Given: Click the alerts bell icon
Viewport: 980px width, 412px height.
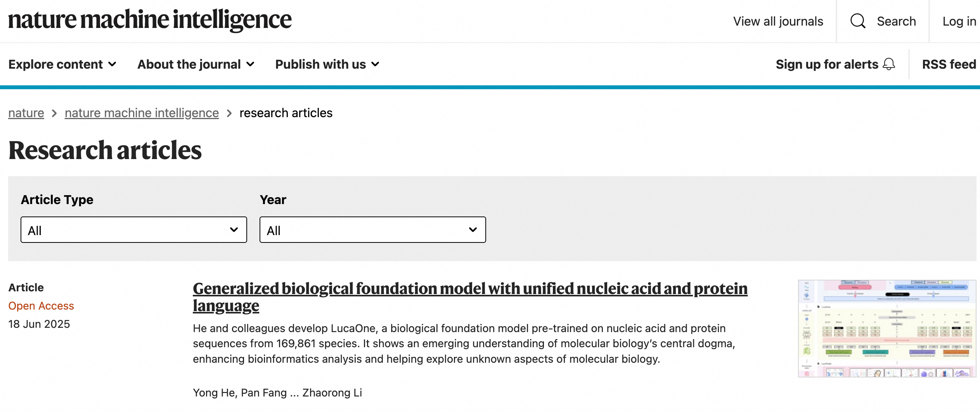Looking at the screenshot, I should pyautogui.click(x=889, y=64).
